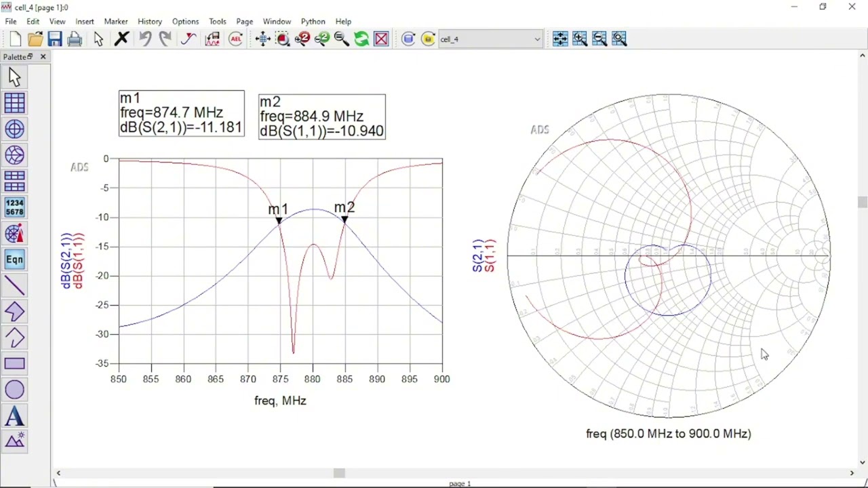Open the default dataset dropdown showing cell_4
This screenshot has width=868, height=488.
tap(490, 39)
